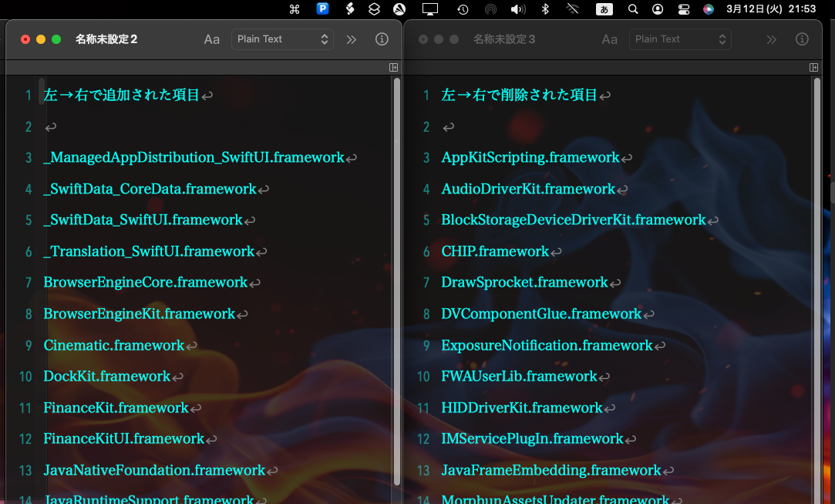The height and width of the screenshot is (504, 835).
Task: Open Spotlight search in menu bar
Action: point(633,9)
